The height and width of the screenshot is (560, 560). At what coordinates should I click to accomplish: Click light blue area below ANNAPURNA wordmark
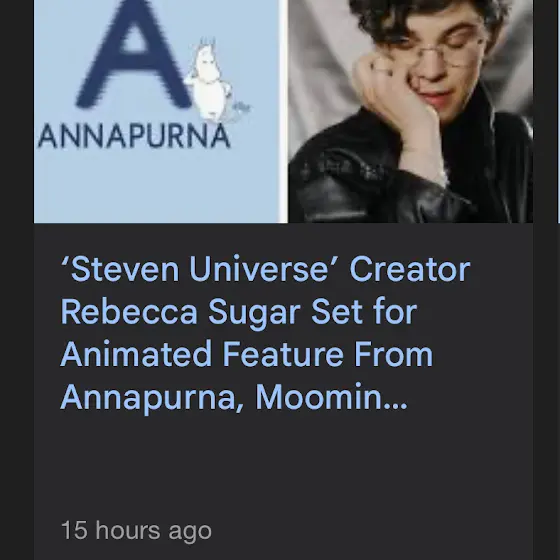coord(157,188)
